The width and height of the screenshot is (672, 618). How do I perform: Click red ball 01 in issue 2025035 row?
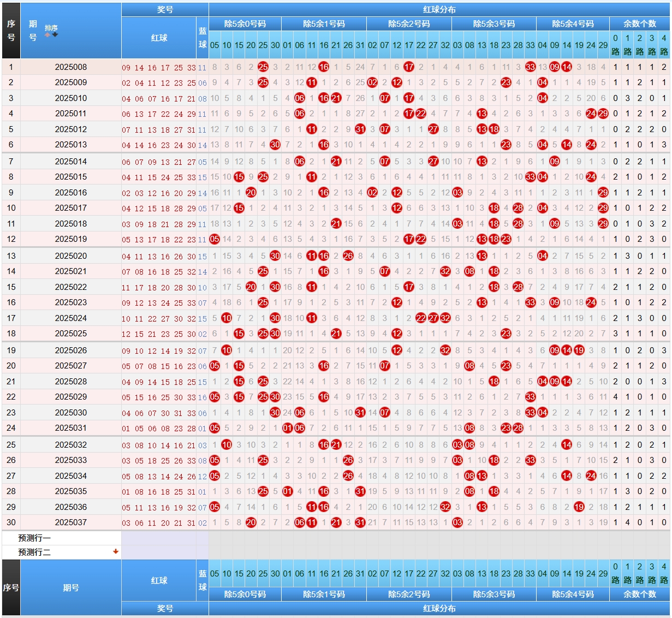(288, 491)
